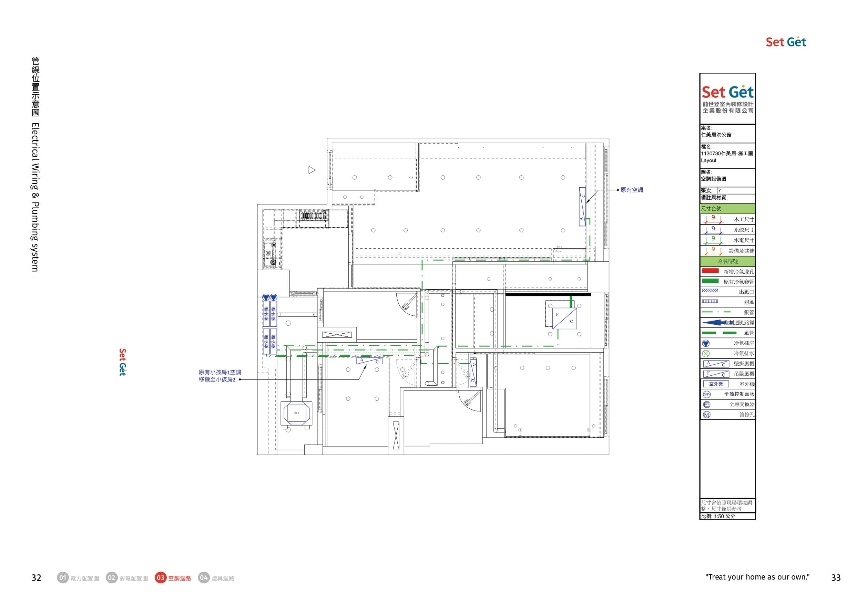Click the green 水電尺寸 dimension symbol in legend
Viewport: 867px width, 616px height.
pyautogui.click(x=713, y=240)
